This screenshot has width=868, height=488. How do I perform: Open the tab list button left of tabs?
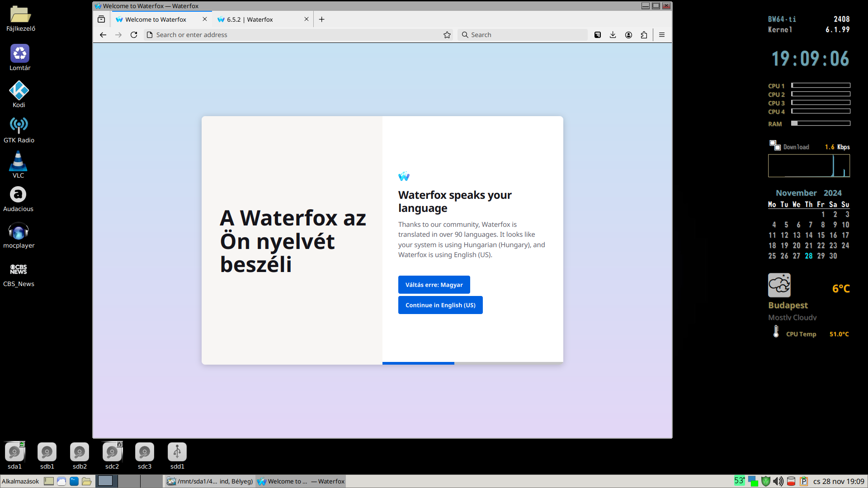[101, 19]
